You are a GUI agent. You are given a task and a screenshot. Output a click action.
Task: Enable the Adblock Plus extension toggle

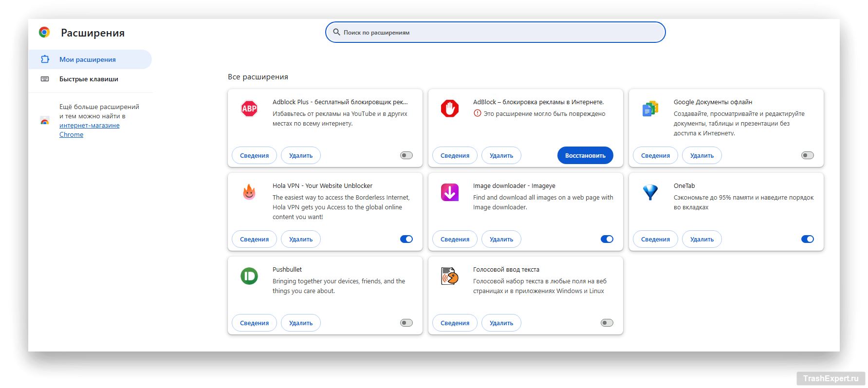406,155
